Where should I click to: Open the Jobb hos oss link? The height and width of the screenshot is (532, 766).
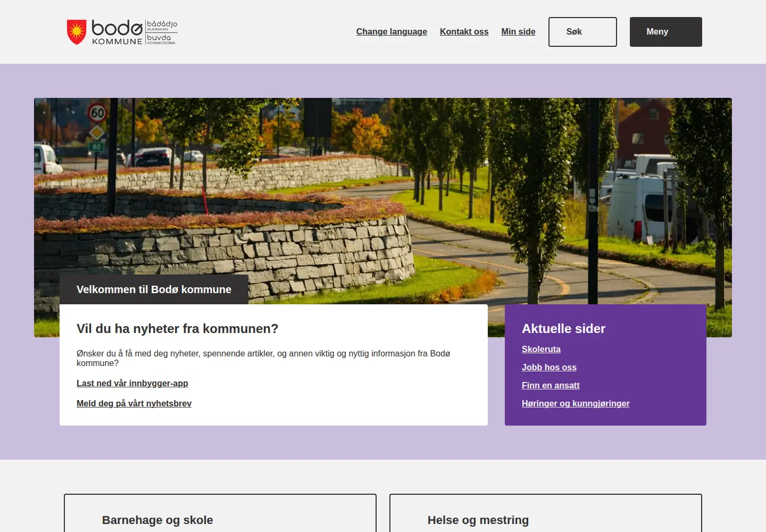tap(549, 367)
